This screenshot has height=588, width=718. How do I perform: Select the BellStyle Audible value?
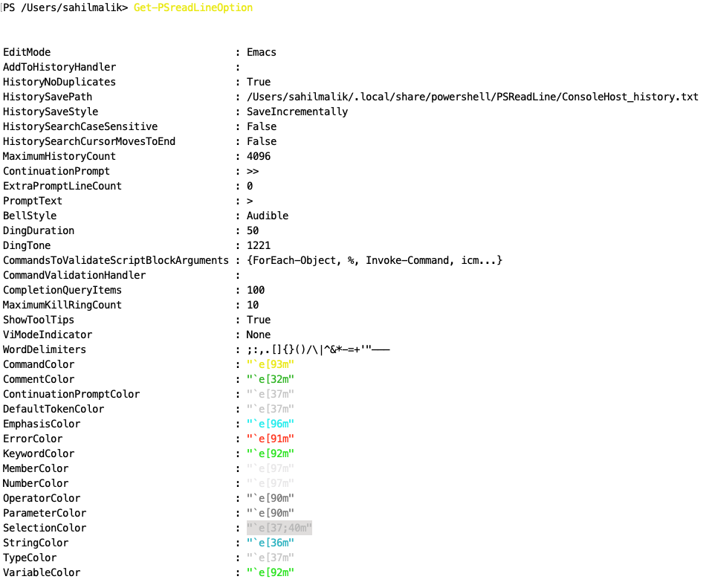click(x=266, y=216)
